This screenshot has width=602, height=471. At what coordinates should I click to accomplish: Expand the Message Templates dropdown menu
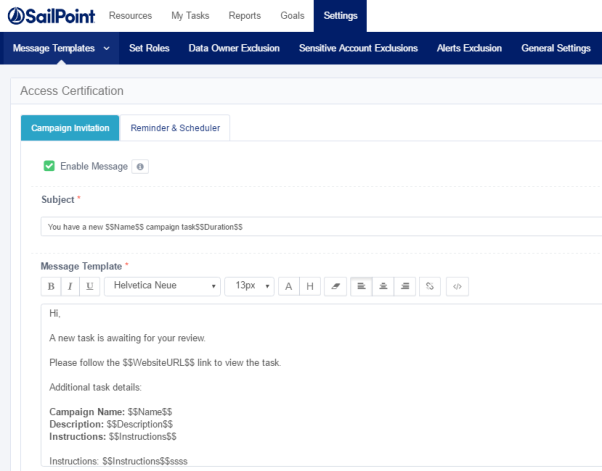pyautogui.click(x=61, y=48)
